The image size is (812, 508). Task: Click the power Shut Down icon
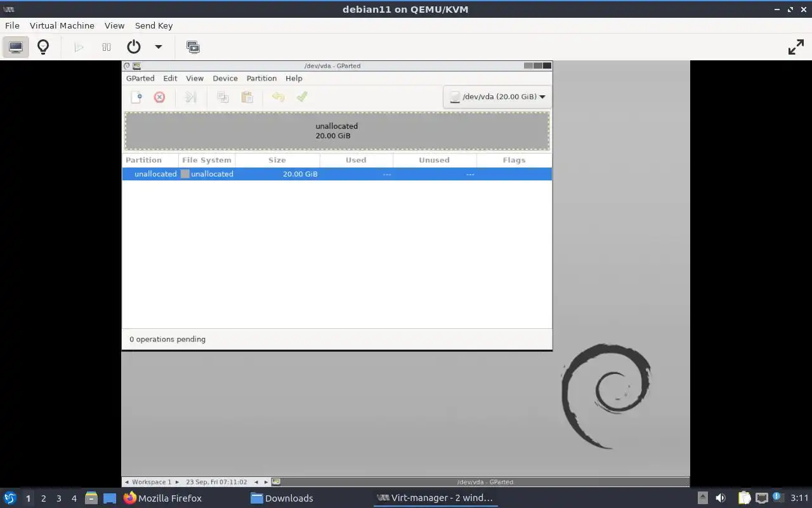click(x=133, y=47)
